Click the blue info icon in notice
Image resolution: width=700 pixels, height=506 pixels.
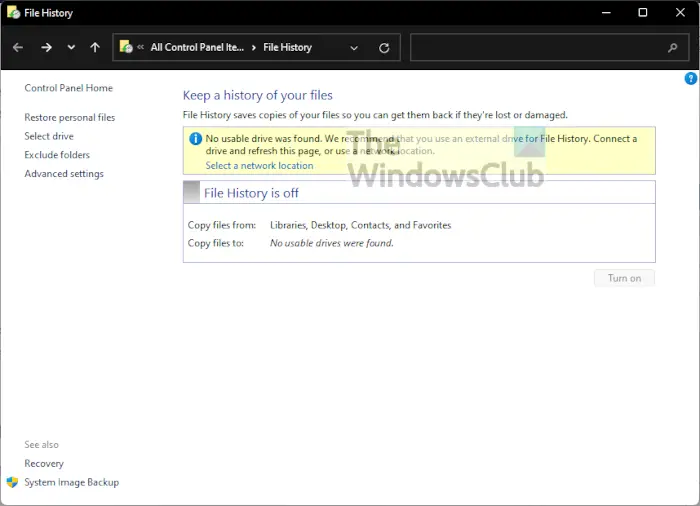tap(196, 138)
